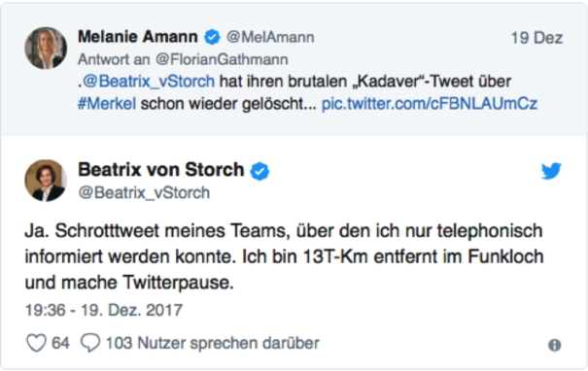The width and height of the screenshot is (588, 371).
Task: Click the @MelAmann handle
Action: point(270,37)
